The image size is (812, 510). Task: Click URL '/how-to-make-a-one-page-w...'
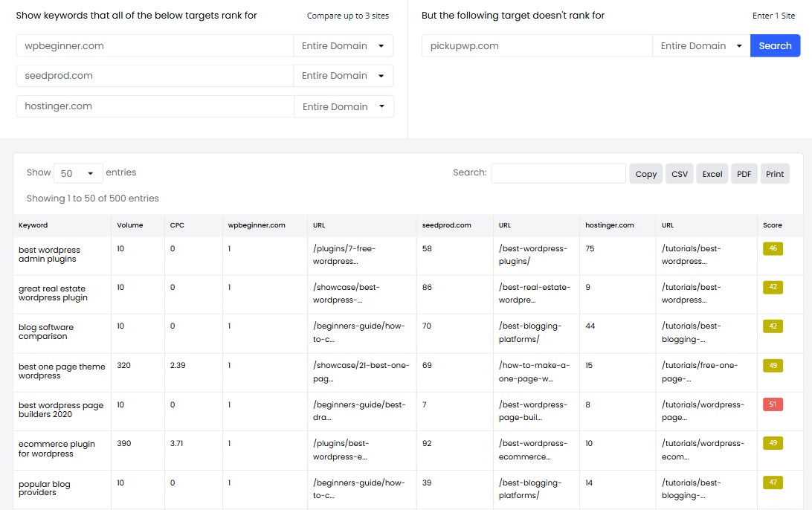pos(534,372)
